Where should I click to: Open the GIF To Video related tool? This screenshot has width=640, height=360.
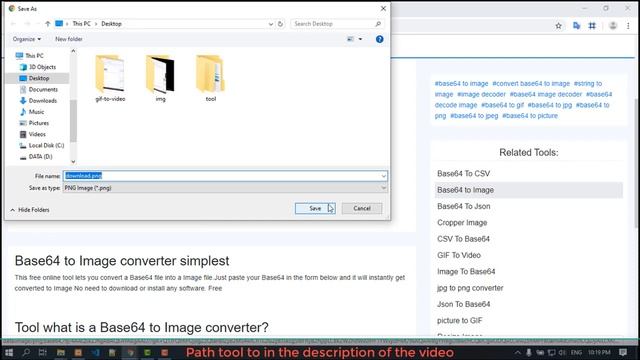pyautogui.click(x=459, y=256)
